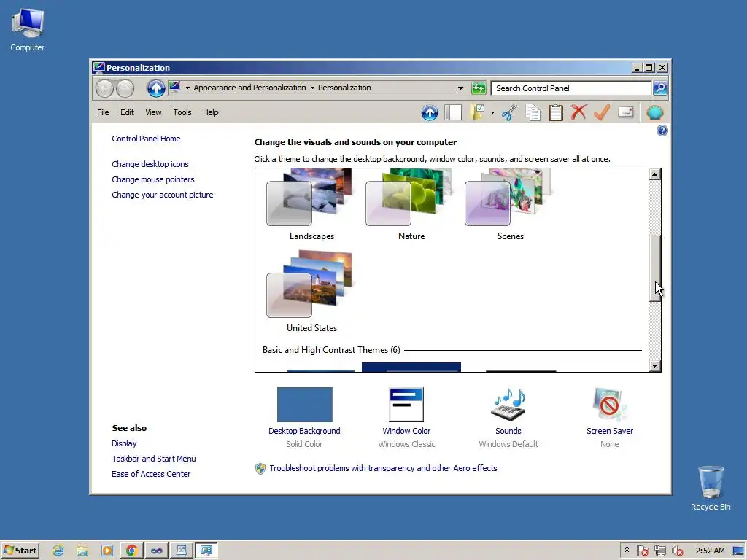Launch Internet Explorer from taskbar
This screenshot has height=560, width=747.
[58, 551]
